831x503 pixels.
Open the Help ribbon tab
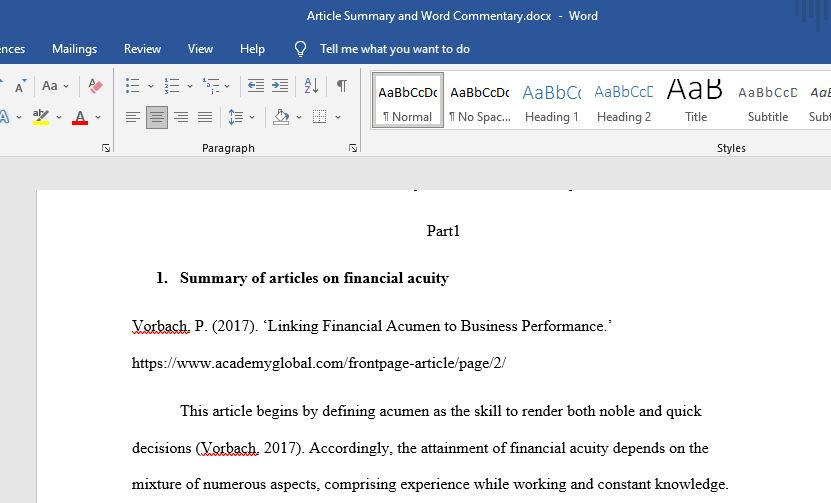point(252,49)
